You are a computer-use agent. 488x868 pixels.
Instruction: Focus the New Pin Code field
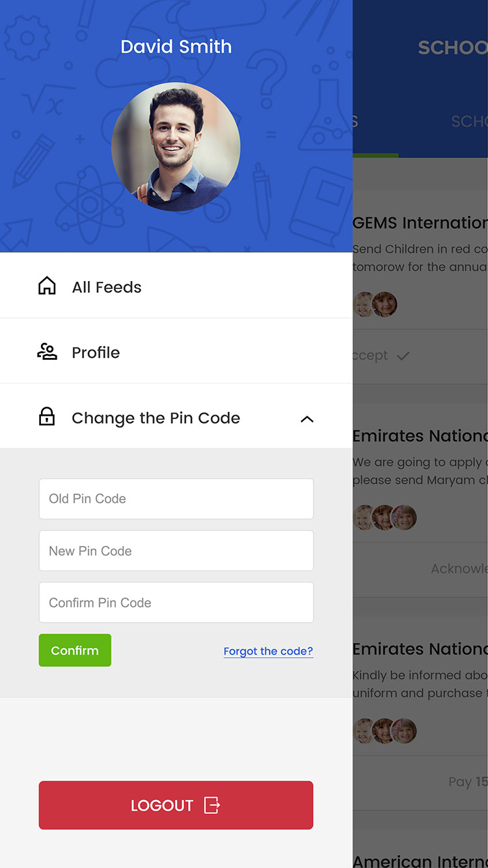176,551
